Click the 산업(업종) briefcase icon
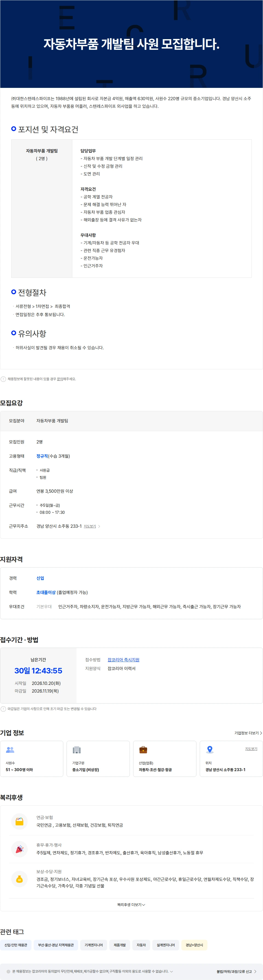 click(143, 750)
